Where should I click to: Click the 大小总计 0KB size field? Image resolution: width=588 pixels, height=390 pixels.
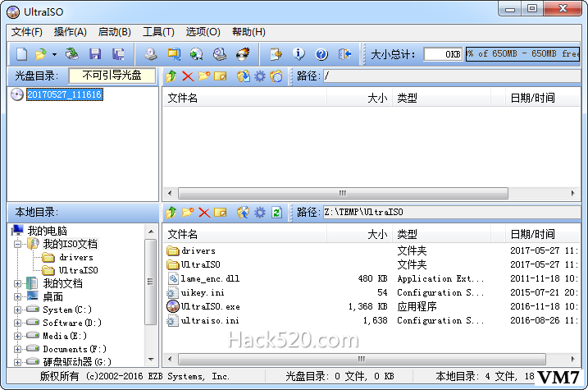tap(443, 54)
